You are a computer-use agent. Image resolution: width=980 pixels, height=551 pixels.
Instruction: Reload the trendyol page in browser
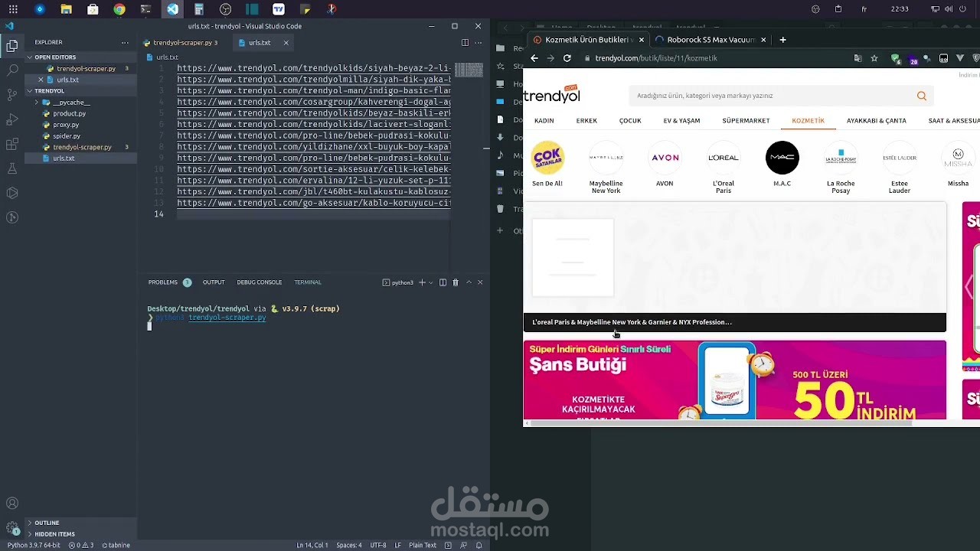[567, 58]
